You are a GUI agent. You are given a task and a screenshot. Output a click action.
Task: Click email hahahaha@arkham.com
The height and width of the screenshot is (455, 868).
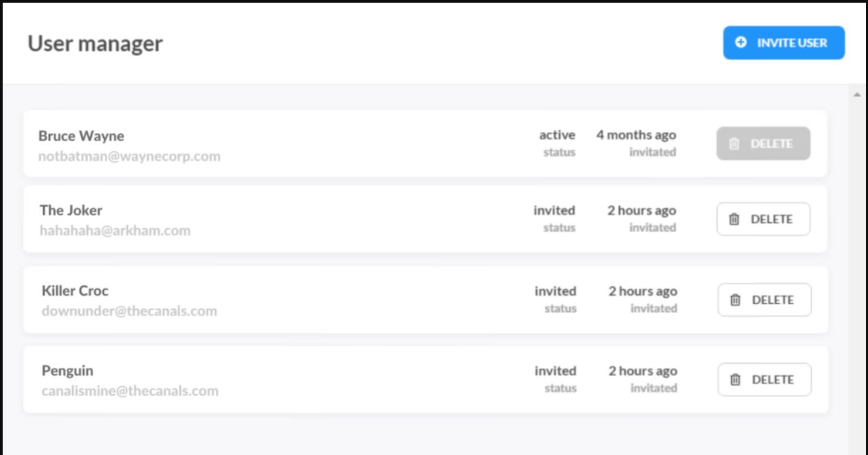115,231
